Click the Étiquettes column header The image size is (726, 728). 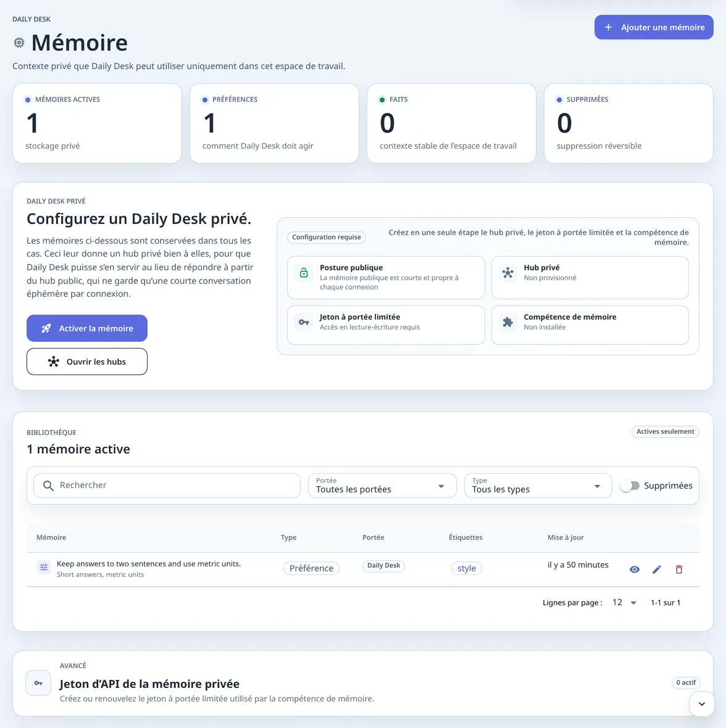[x=465, y=537]
